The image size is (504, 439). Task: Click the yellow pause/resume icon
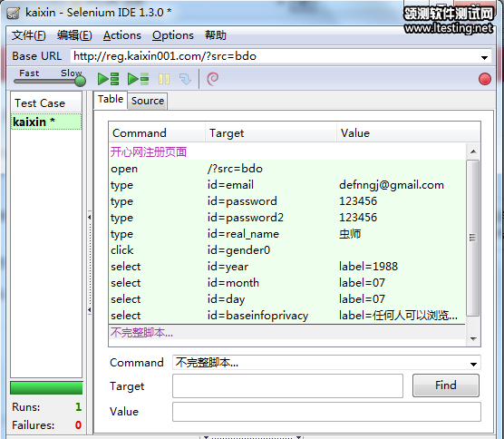(x=164, y=79)
